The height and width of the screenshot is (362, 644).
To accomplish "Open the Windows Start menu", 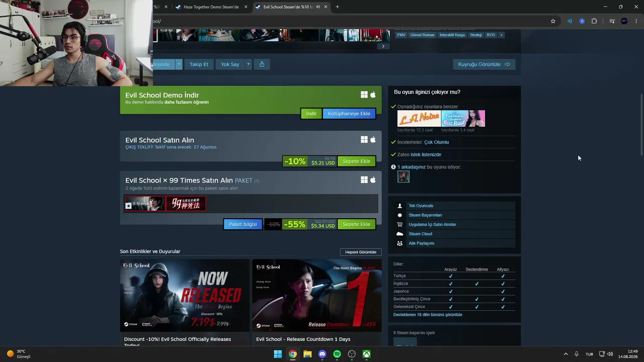I will pyautogui.click(x=278, y=354).
